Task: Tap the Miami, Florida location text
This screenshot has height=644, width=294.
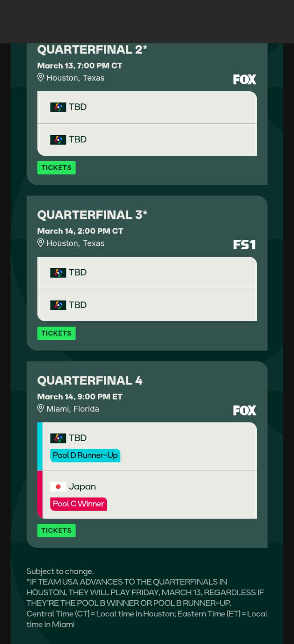Action: tap(73, 409)
